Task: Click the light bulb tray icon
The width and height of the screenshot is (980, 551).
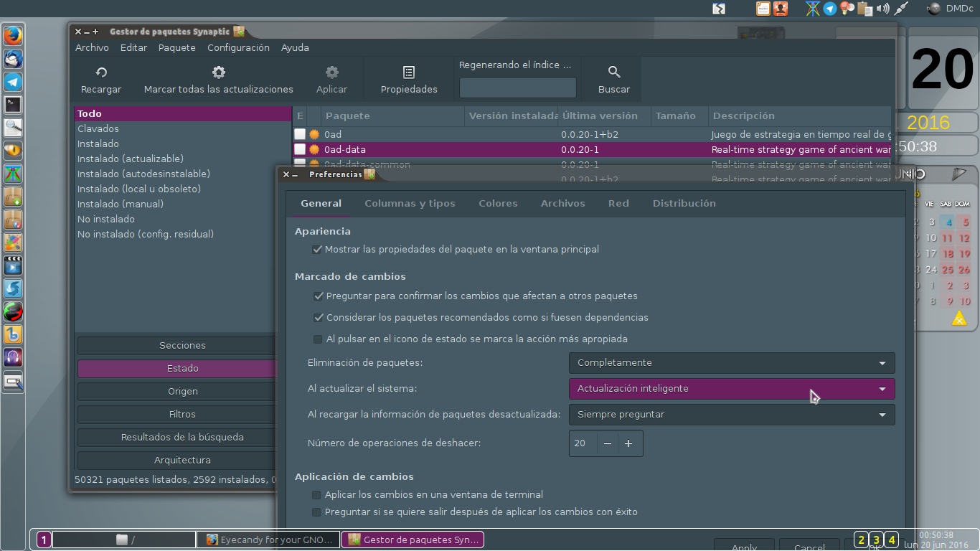Action: point(847,9)
